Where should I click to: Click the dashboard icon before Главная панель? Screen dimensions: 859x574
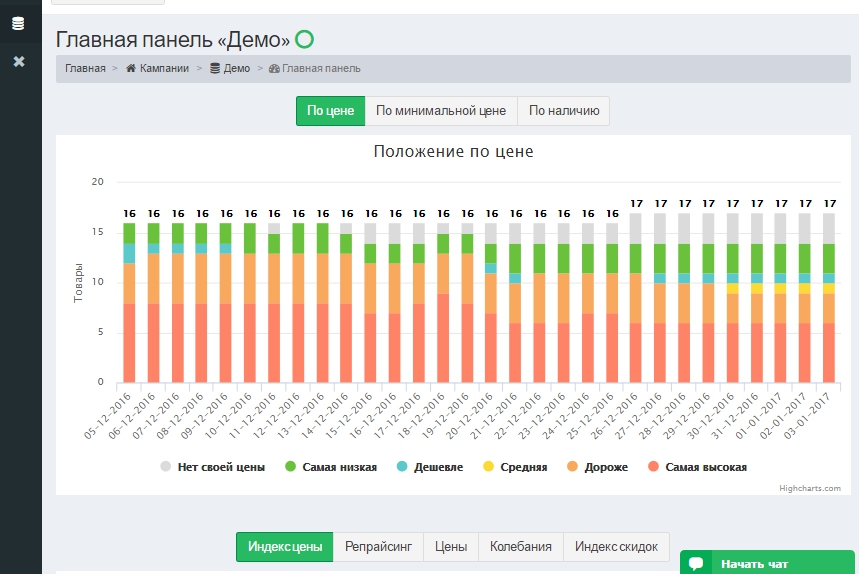tap(274, 68)
